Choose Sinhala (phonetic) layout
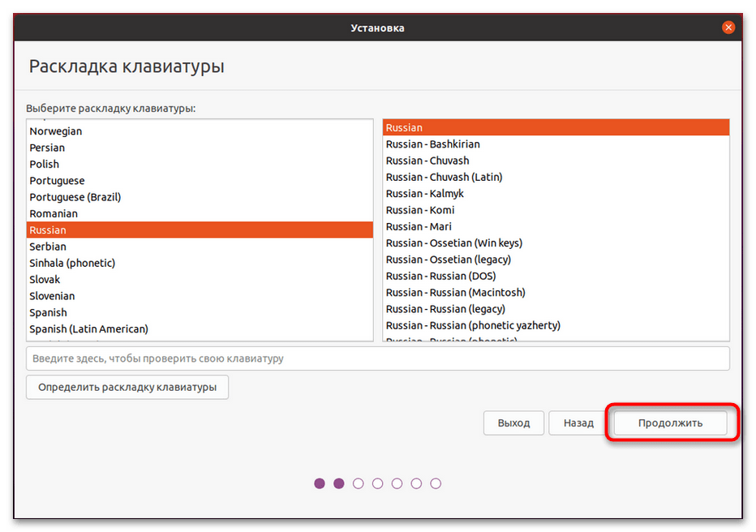The width and height of the screenshot is (756, 532). pos(72,263)
